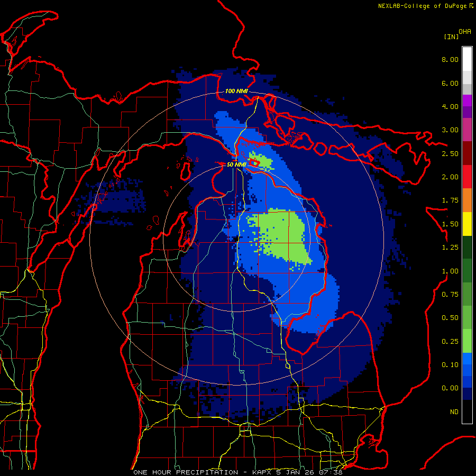Screen dimensions: 476x476
Task: Click the 1.50 legend value
Action: (450, 224)
